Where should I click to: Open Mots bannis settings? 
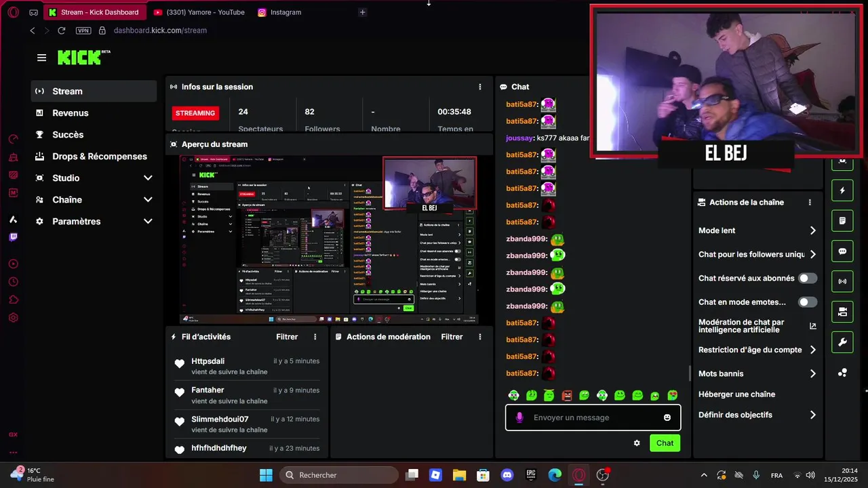pos(757,373)
